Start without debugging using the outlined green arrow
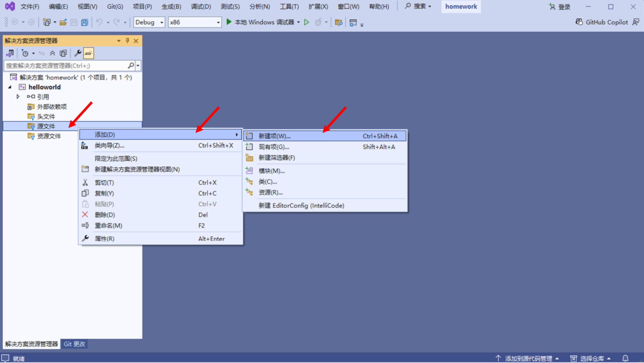Image resolution: width=644 pixels, height=363 pixels. 306,22
